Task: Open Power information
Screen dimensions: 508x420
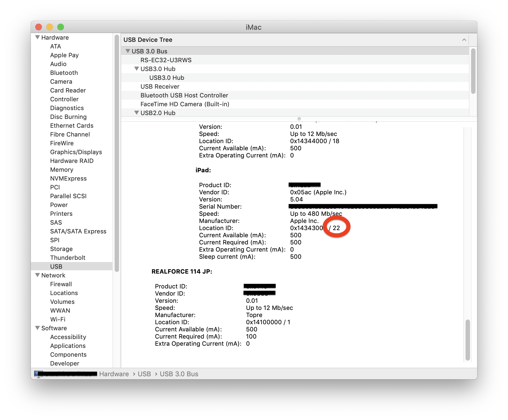Action: [x=59, y=205]
